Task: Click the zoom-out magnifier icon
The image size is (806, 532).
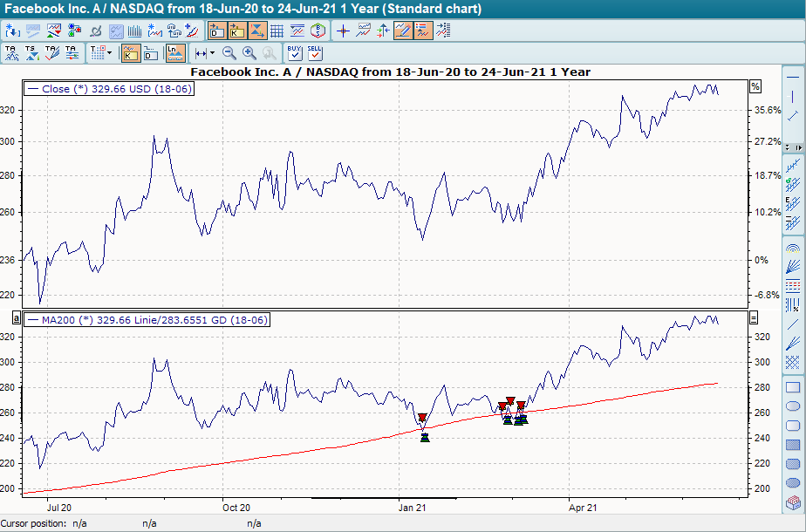Action: (229, 53)
